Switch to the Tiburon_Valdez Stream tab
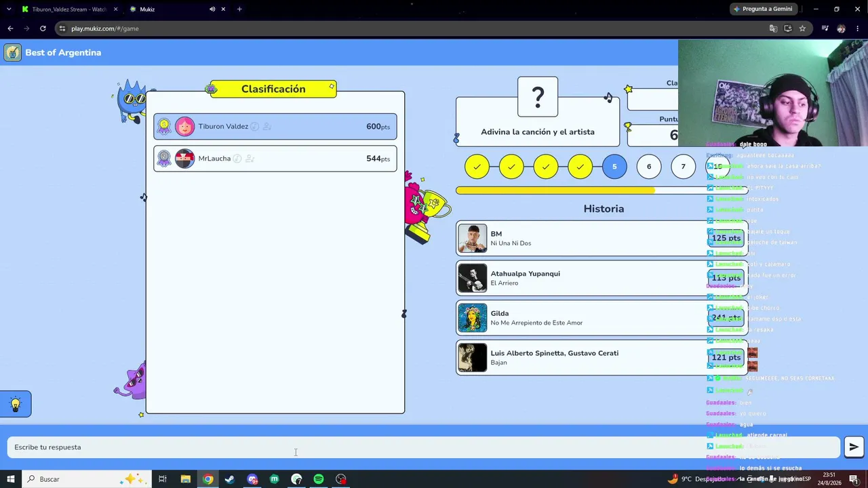The image size is (868, 488). coord(68,9)
